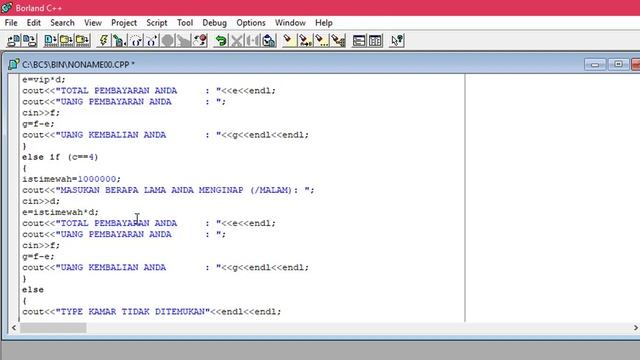The height and width of the screenshot is (360, 640).
Task: Click the last flashlight icon in the search group
Action: (338, 40)
